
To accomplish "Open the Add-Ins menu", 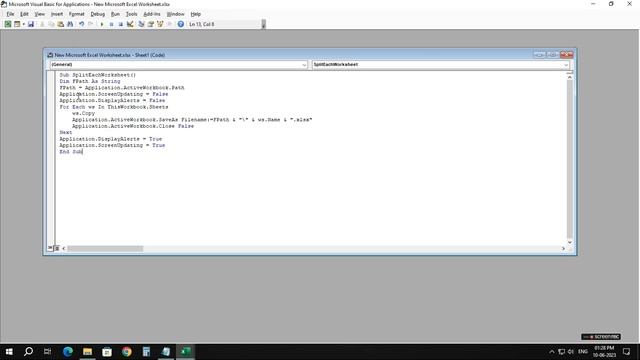I will coord(152,14).
